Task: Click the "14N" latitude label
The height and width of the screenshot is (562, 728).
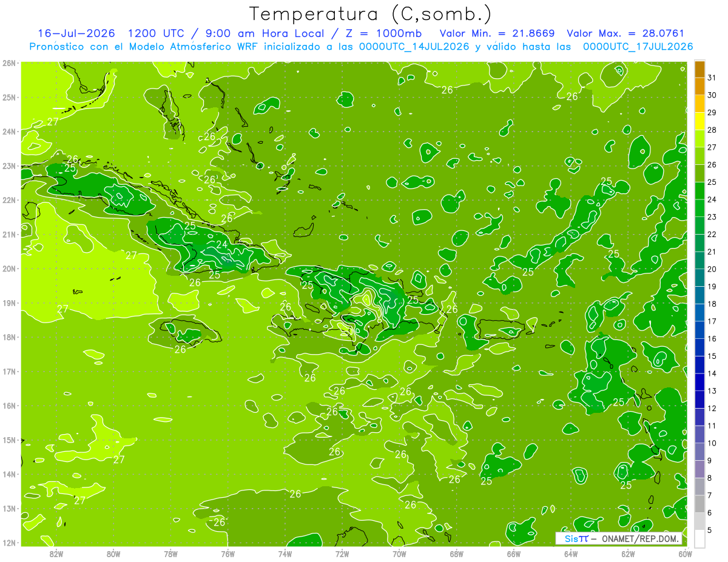Action: (x=8, y=474)
